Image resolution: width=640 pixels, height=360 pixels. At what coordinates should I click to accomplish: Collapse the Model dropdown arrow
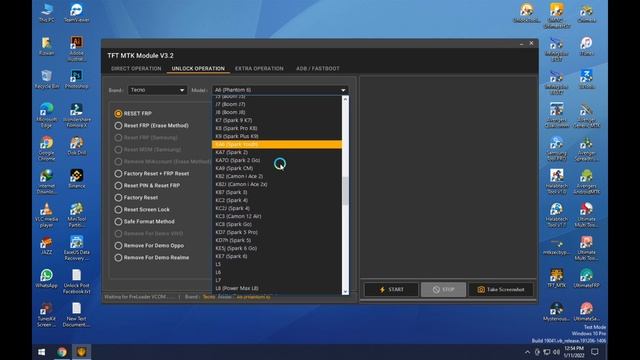343,90
